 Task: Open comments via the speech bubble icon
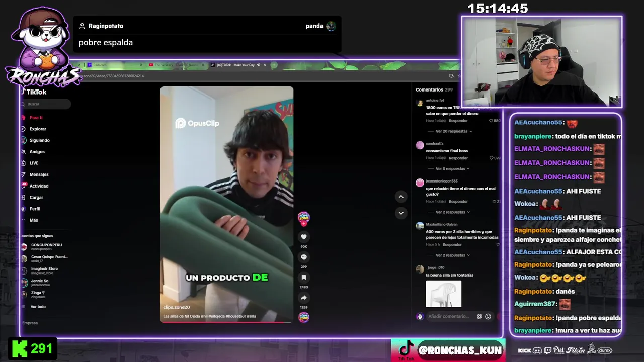[x=304, y=257]
